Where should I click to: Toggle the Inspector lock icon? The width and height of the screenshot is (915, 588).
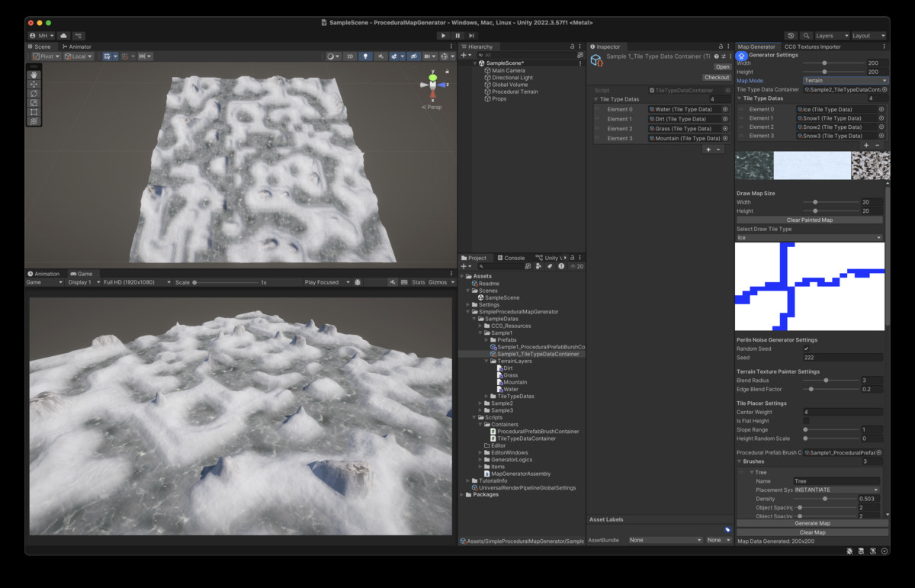click(722, 47)
